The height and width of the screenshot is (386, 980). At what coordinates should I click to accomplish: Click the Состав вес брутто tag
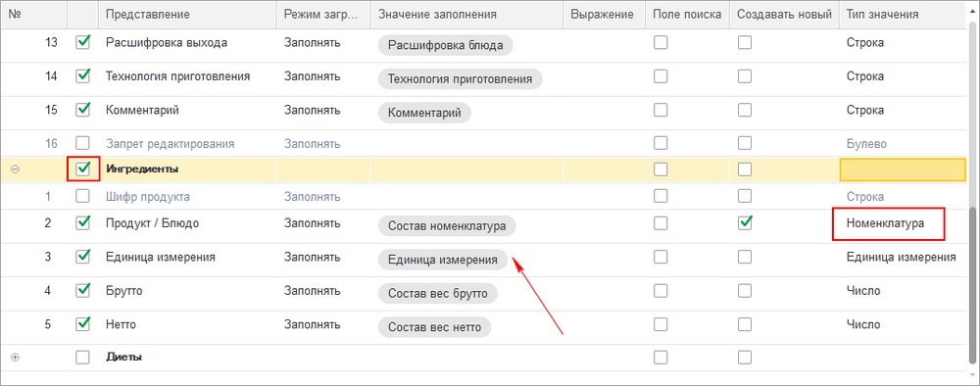pos(437,294)
